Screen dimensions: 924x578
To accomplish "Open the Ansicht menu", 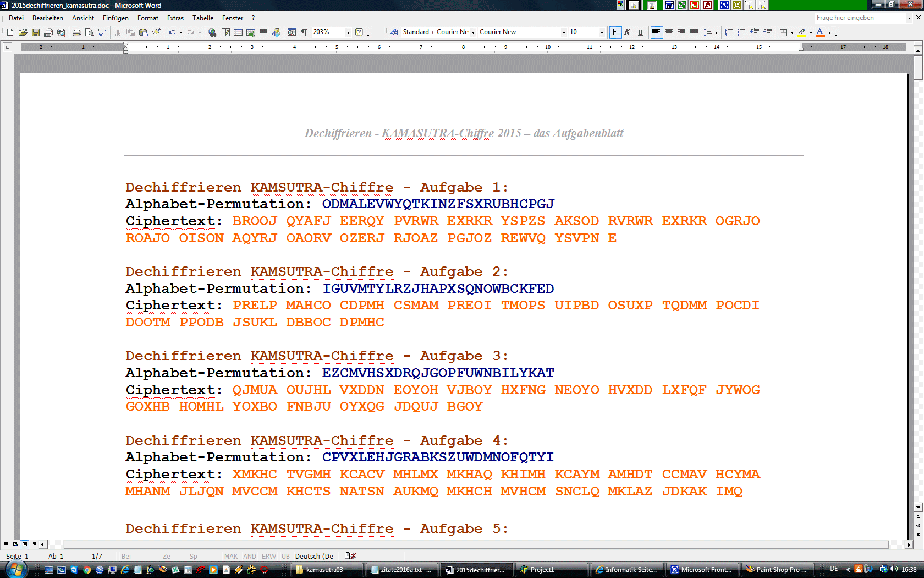I will [x=83, y=18].
